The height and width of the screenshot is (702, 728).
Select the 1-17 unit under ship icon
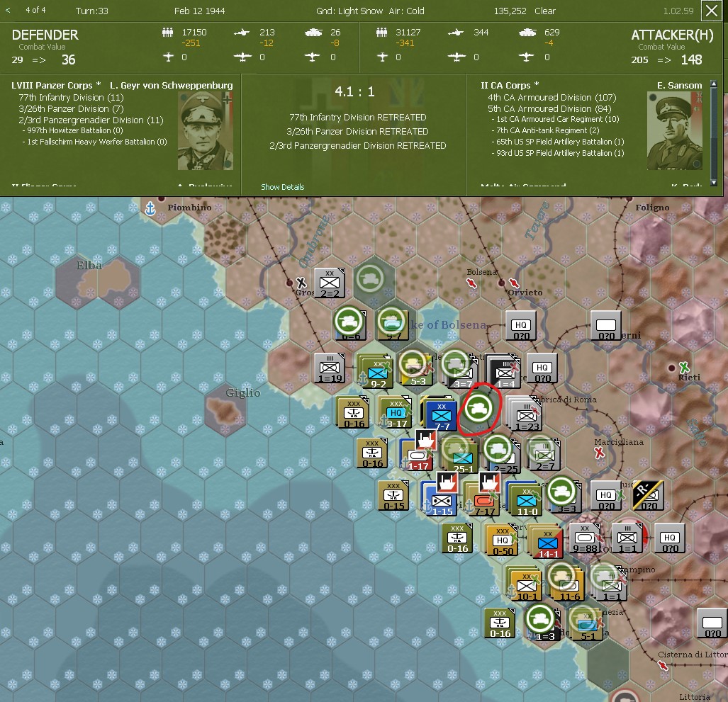pyautogui.click(x=418, y=455)
